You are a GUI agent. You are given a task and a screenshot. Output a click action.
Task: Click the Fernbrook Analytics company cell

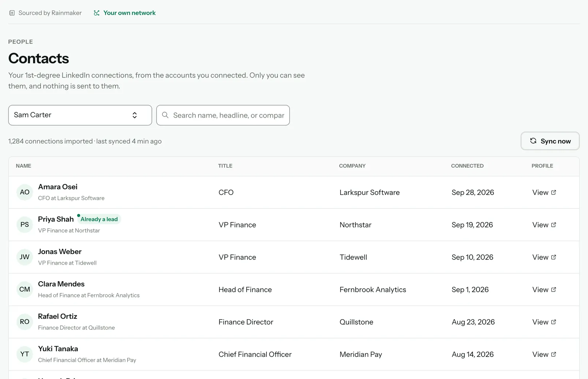pyautogui.click(x=373, y=289)
